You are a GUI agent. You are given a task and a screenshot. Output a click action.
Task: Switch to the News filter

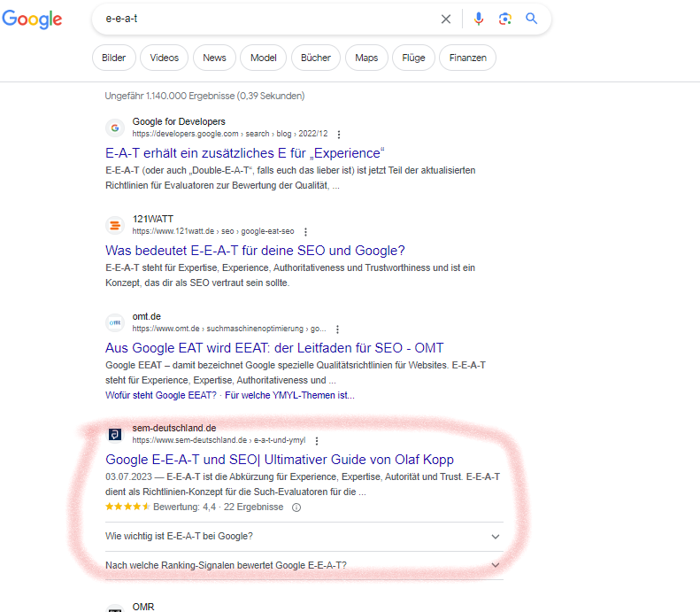(214, 58)
